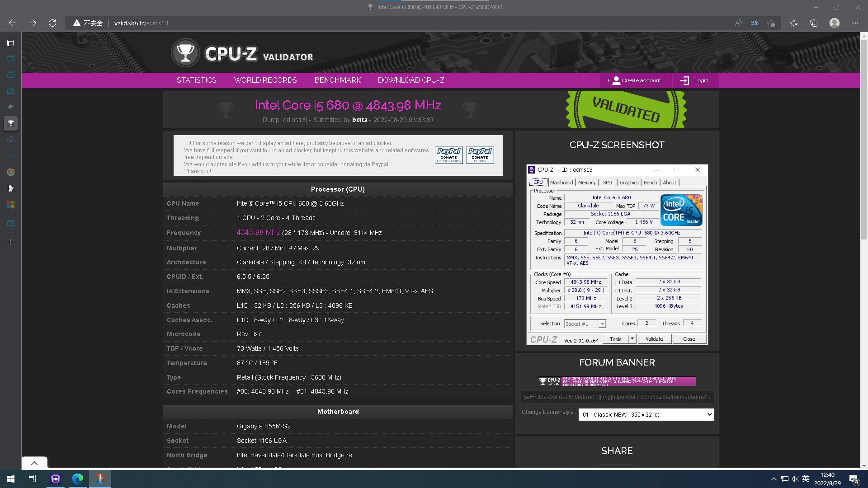
Task: Open Task View on the taskbar
Action: coord(33,479)
